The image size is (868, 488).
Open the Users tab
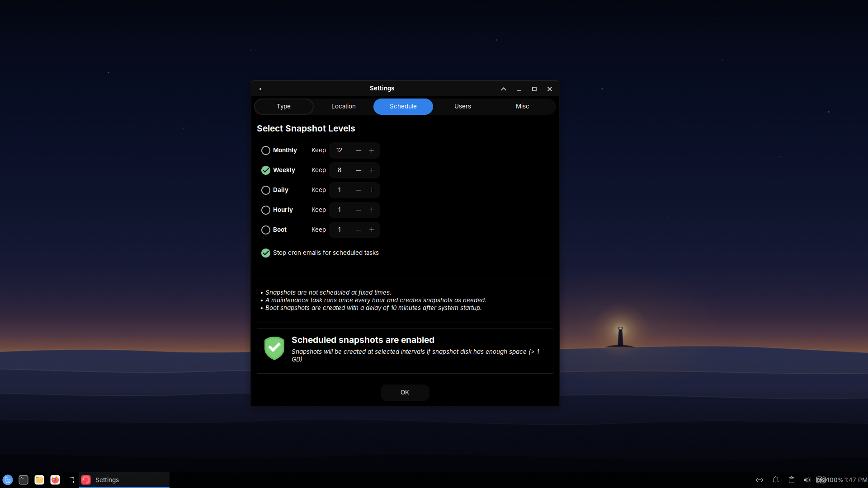[x=462, y=107]
